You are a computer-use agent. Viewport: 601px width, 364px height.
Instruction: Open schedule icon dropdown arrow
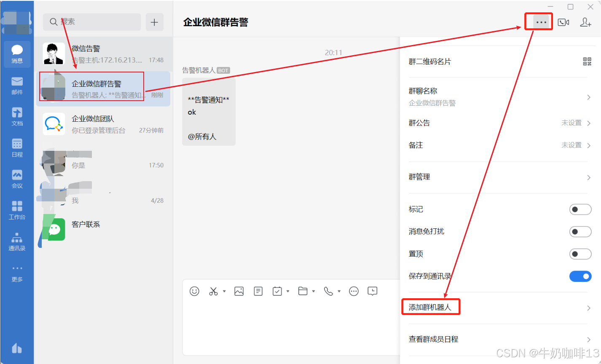(288, 291)
